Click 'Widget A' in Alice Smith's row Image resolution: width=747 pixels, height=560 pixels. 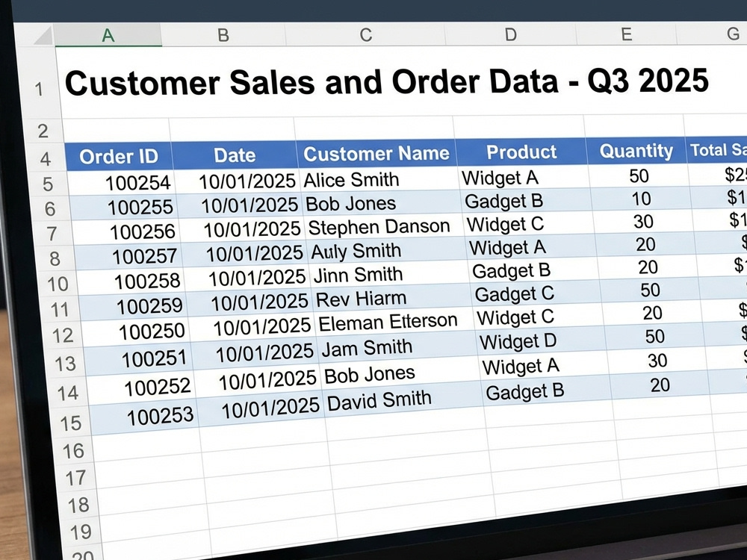click(x=524, y=178)
